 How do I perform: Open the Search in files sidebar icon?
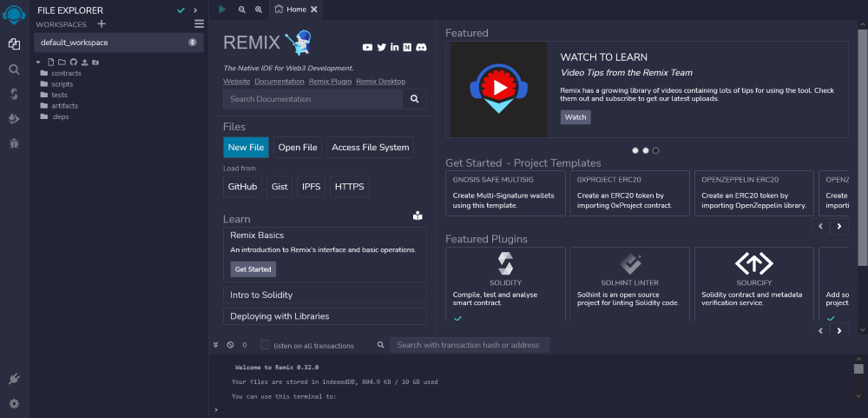(x=15, y=70)
